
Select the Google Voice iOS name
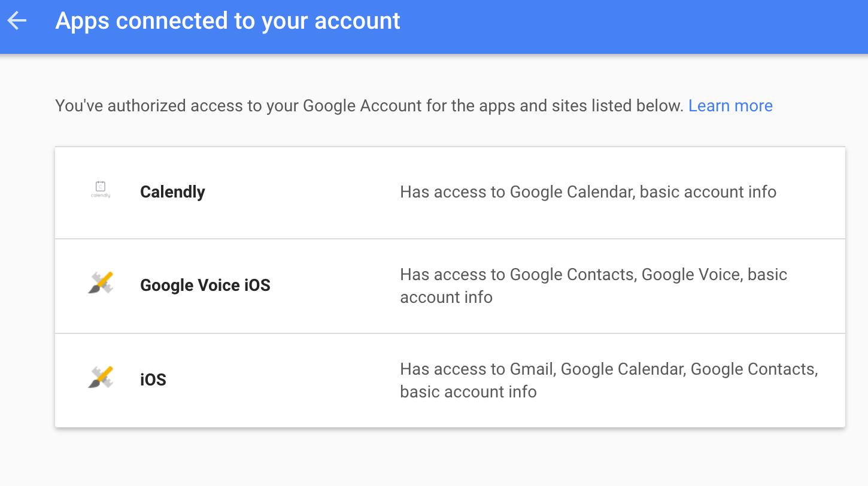[x=205, y=285]
